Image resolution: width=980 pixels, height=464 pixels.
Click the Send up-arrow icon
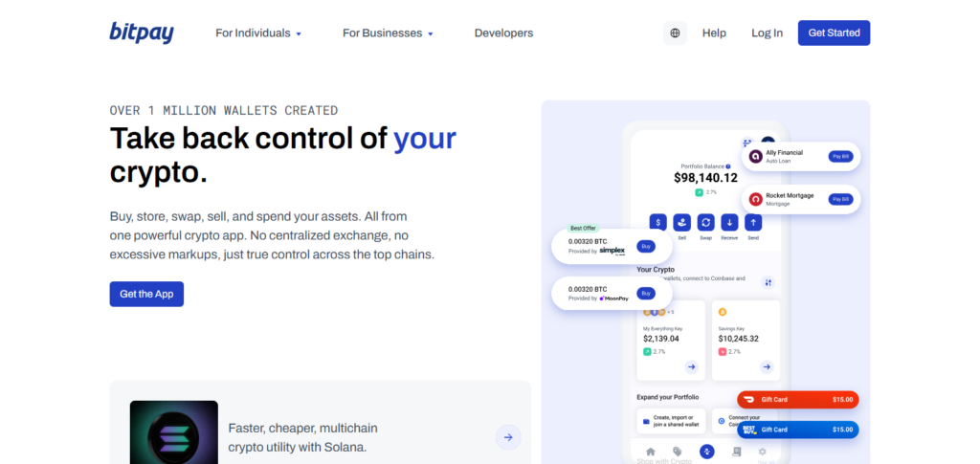coord(753,222)
